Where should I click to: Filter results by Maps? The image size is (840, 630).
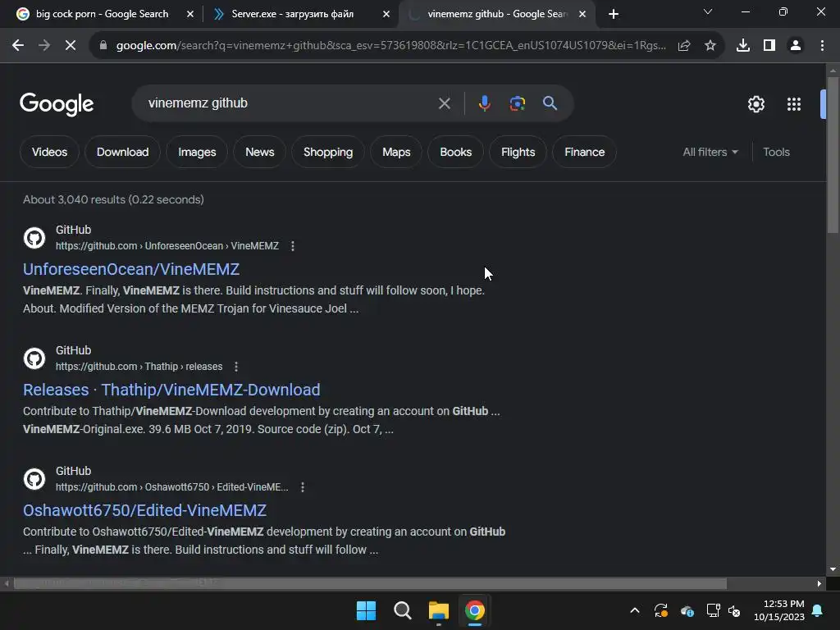coord(396,152)
